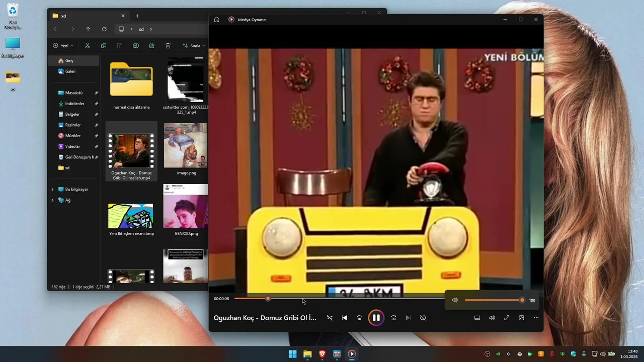Refresh the xd folder view
This screenshot has width=644, height=362.
pyautogui.click(x=104, y=29)
